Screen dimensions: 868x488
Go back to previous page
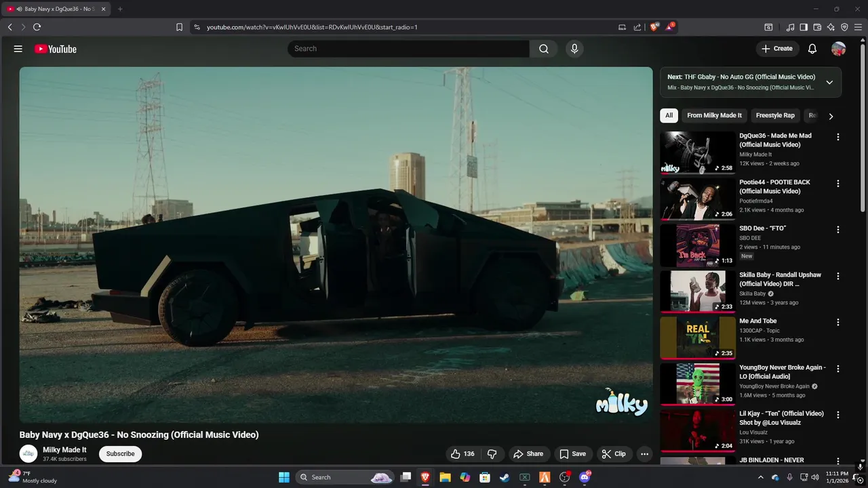[9, 27]
